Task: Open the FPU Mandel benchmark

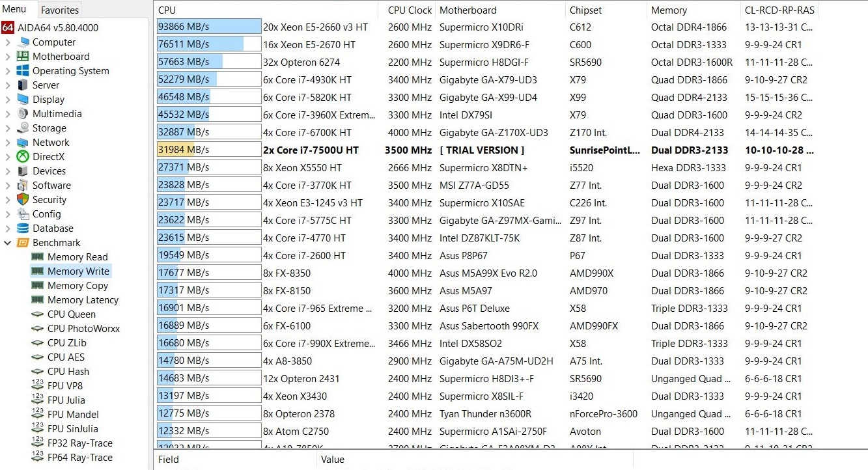Action: 73,415
